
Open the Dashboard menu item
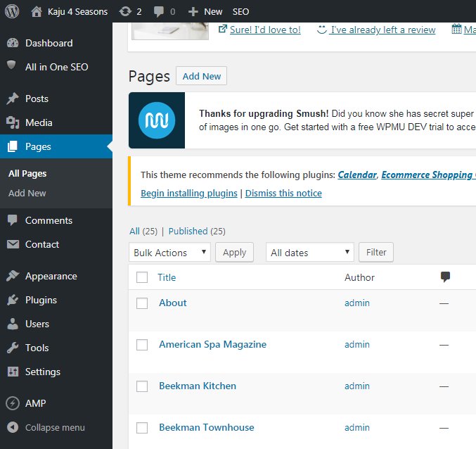pos(49,43)
